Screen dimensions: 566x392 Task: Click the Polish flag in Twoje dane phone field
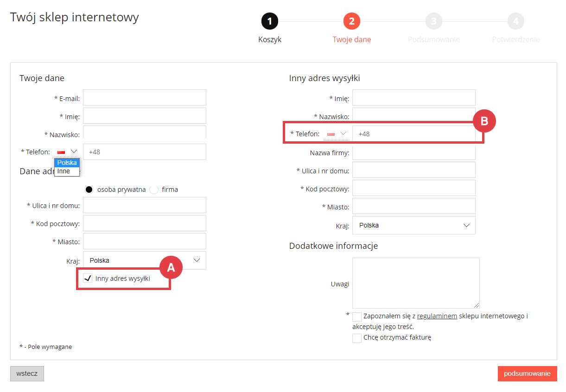tap(61, 152)
